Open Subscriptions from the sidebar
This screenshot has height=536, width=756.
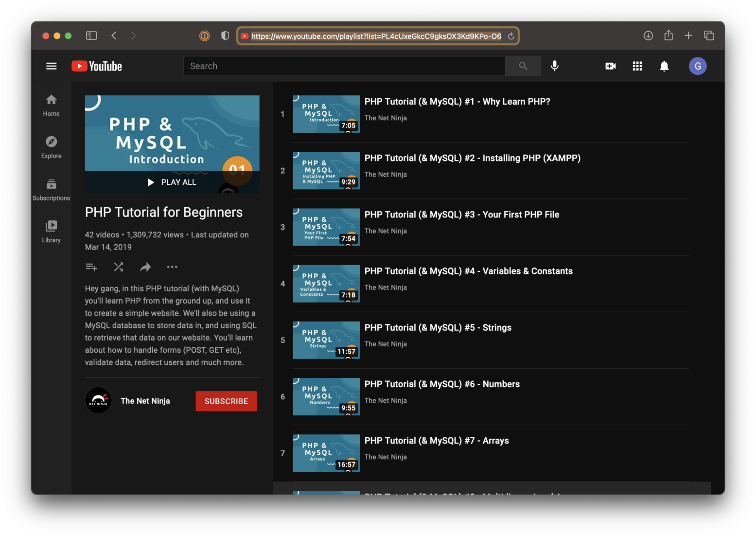click(x=51, y=189)
